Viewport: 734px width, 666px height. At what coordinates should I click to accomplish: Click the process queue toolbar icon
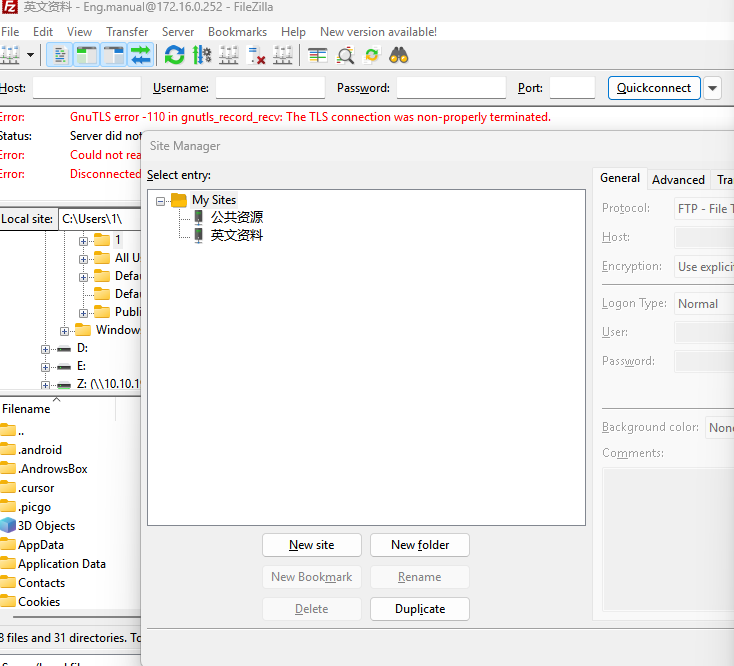(202, 55)
